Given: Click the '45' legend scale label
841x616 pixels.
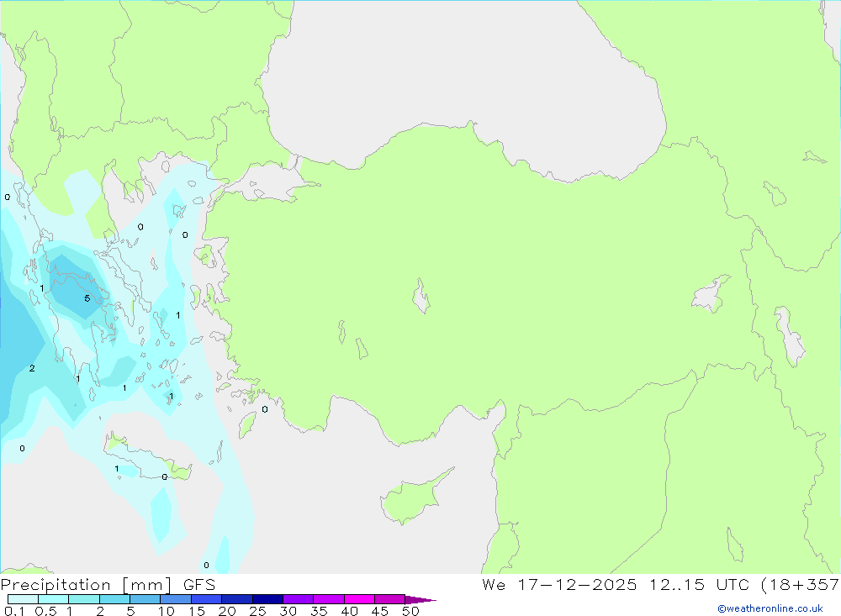Looking at the screenshot, I should [x=380, y=611].
